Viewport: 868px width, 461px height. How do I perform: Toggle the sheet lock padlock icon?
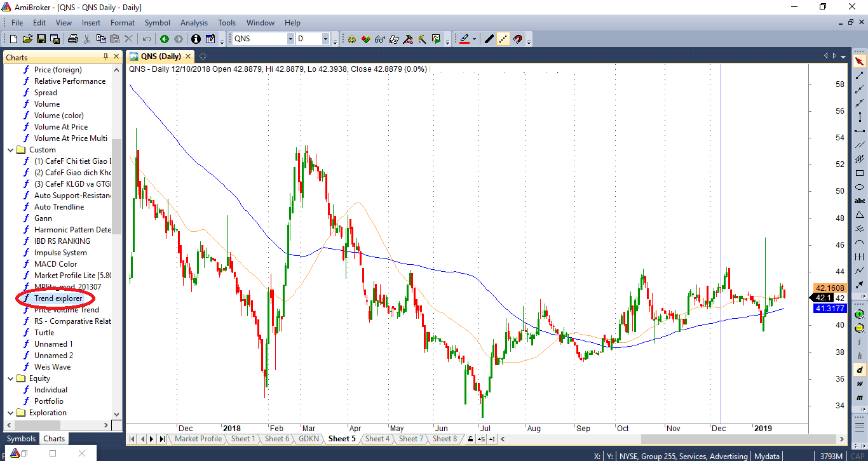[470, 439]
